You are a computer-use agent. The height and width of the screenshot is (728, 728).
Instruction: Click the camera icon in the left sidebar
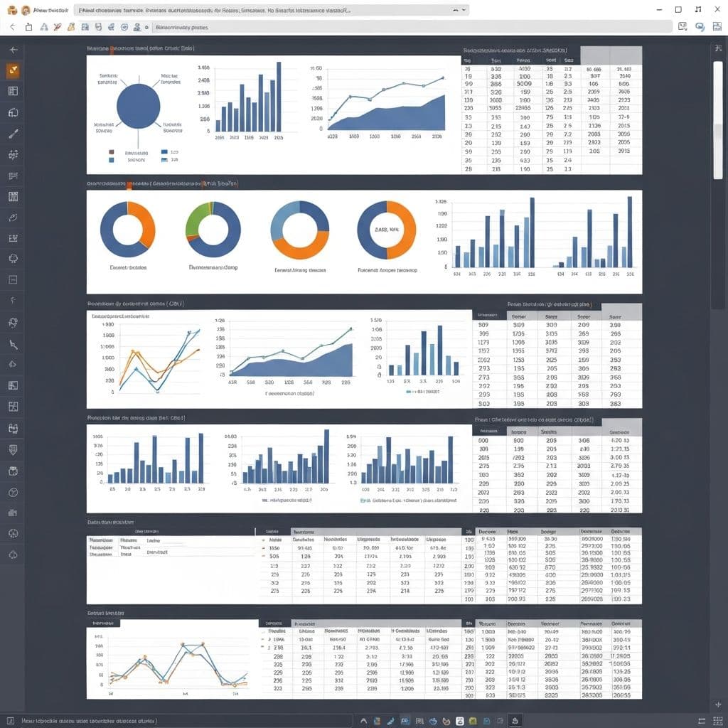coord(13,513)
